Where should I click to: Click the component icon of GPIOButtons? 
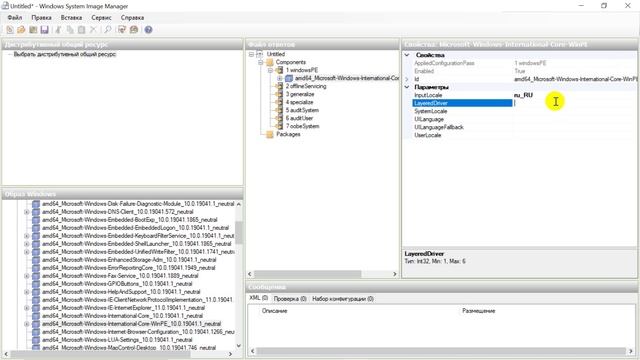36,284
